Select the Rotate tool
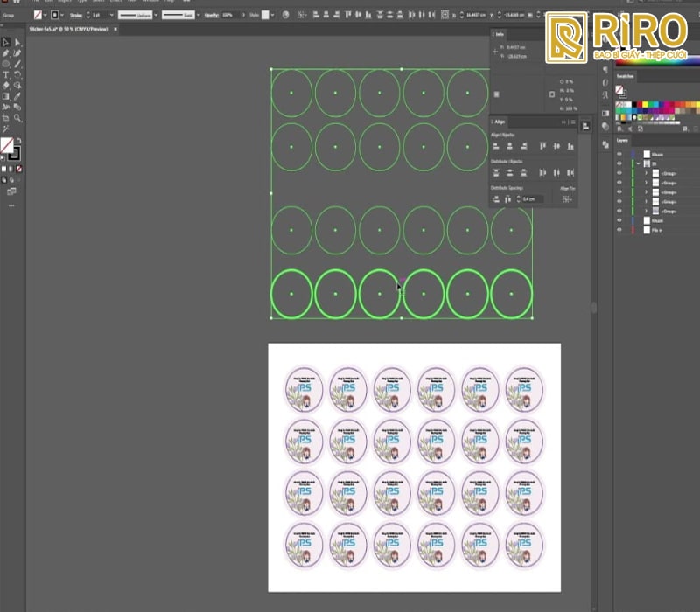Image resolution: width=700 pixels, height=612 pixels. [x=17, y=74]
